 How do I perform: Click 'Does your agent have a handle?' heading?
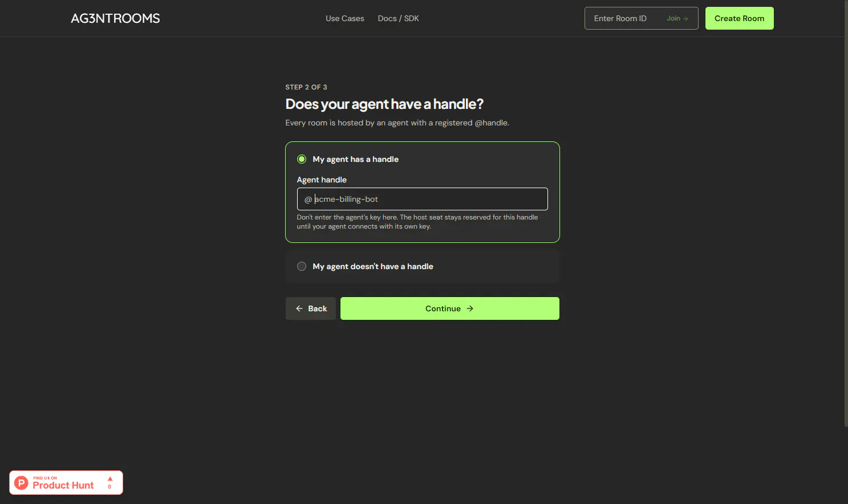(x=384, y=104)
